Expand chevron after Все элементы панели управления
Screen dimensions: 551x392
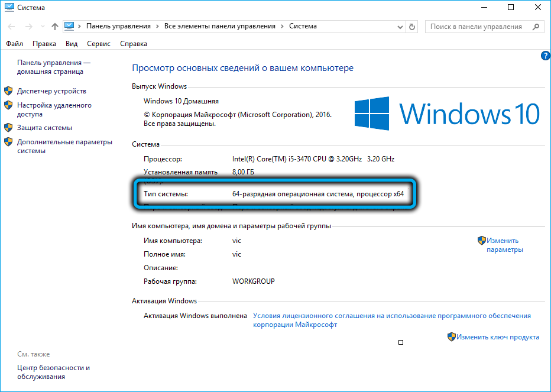(282, 27)
